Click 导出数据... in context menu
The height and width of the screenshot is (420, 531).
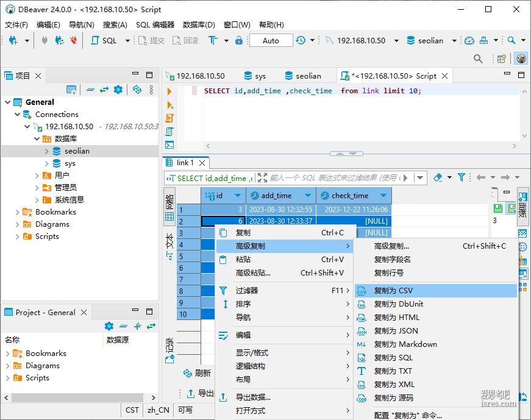pyautogui.click(x=283, y=397)
